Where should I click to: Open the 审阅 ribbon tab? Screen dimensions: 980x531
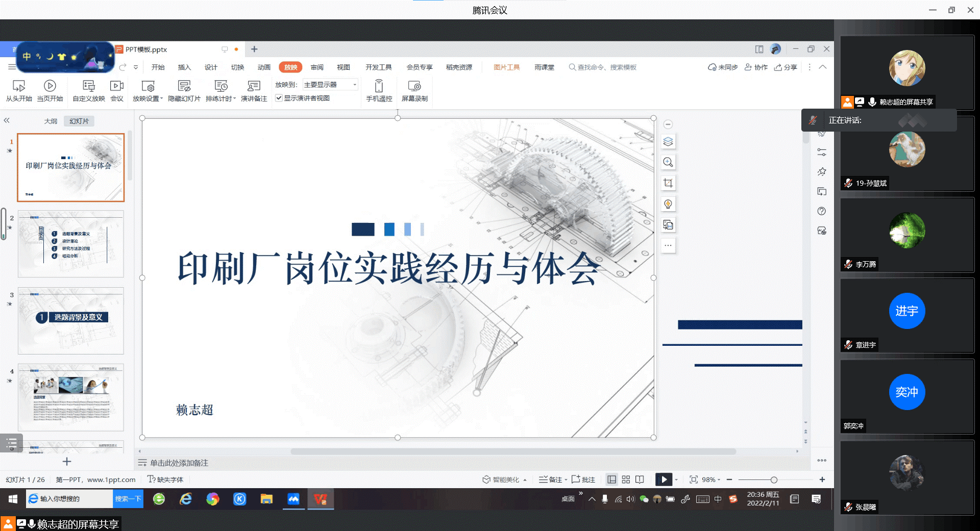(317, 67)
